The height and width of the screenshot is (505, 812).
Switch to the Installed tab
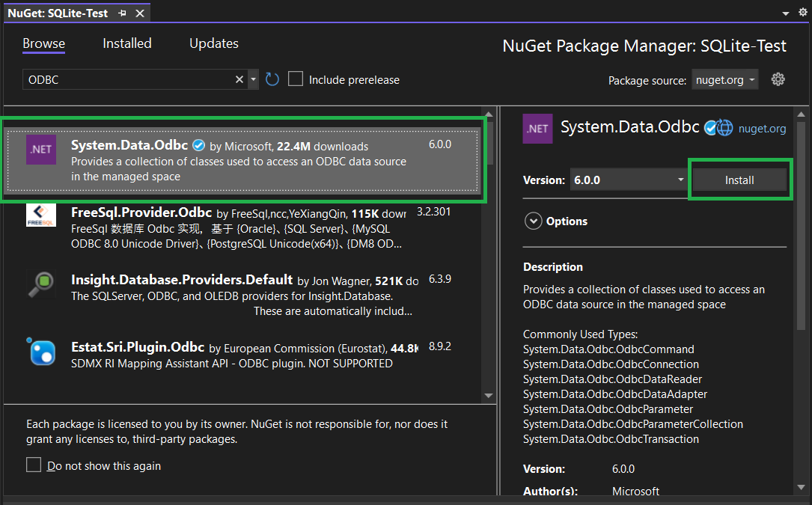127,43
